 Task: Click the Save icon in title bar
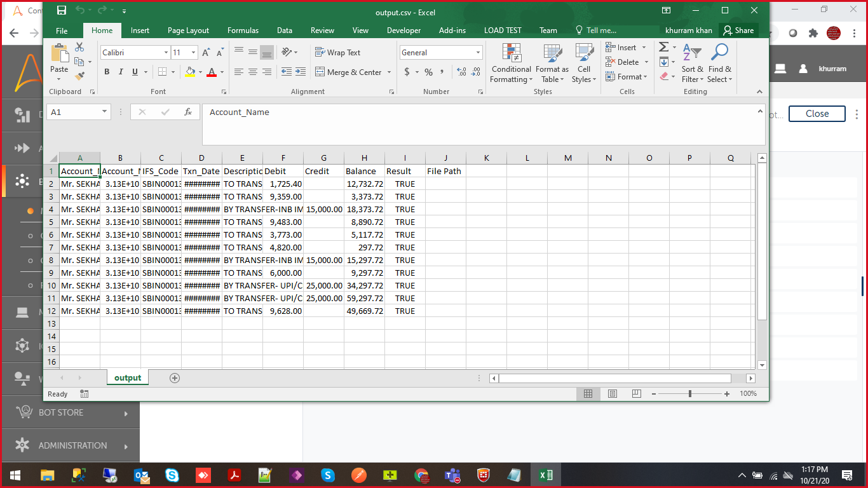(x=62, y=10)
